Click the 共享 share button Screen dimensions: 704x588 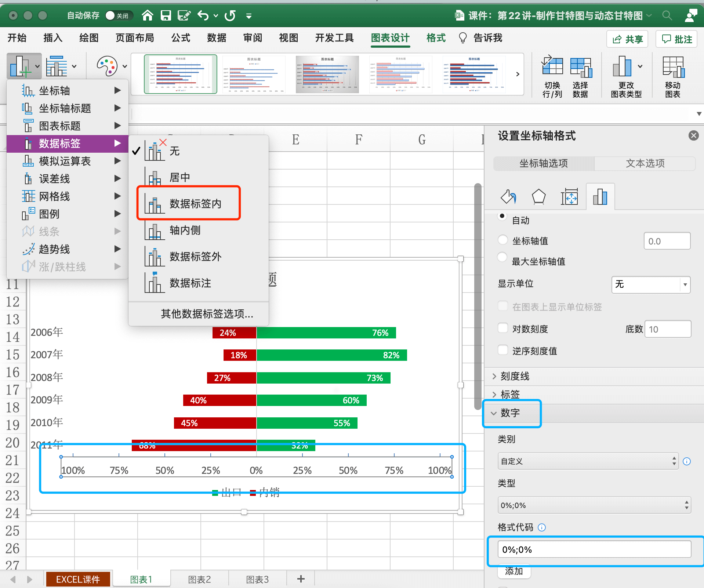tap(627, 39)
